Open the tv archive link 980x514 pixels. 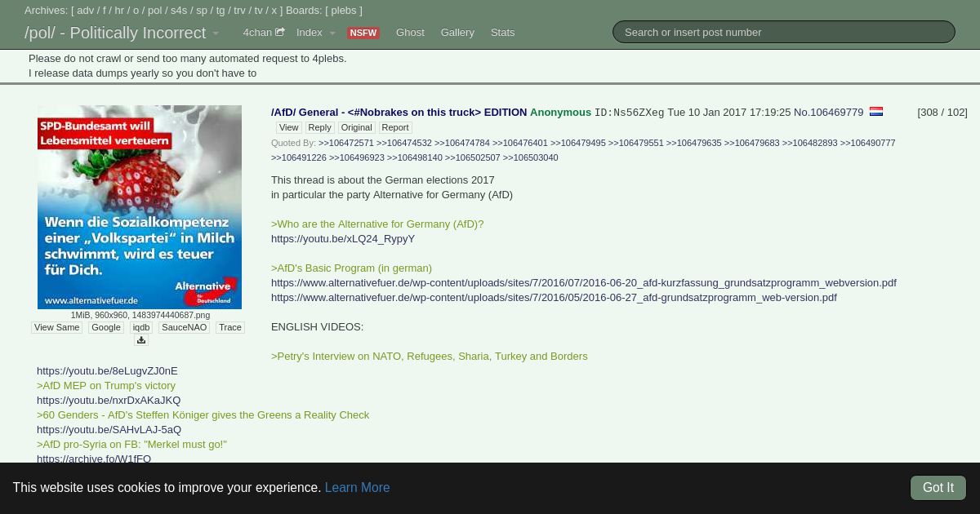pos(259,11)
